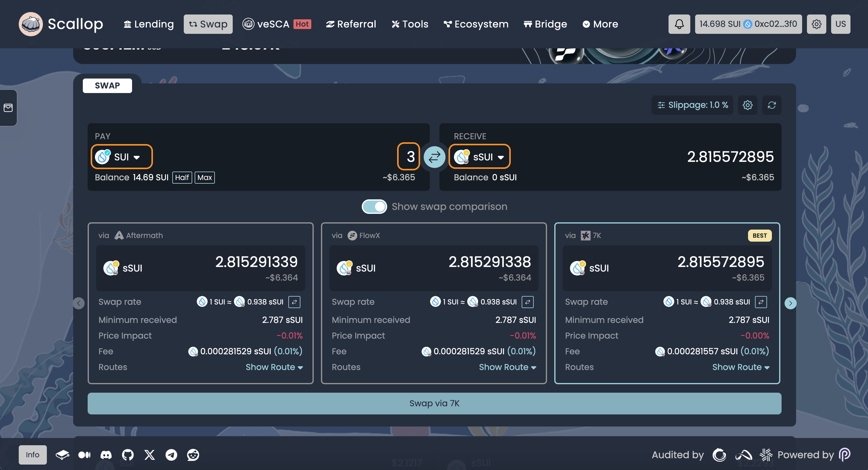Image resolution: width=868 pixels, height=470 pixels.
Task: Select the FlowX route card
Action: point(434,303)
